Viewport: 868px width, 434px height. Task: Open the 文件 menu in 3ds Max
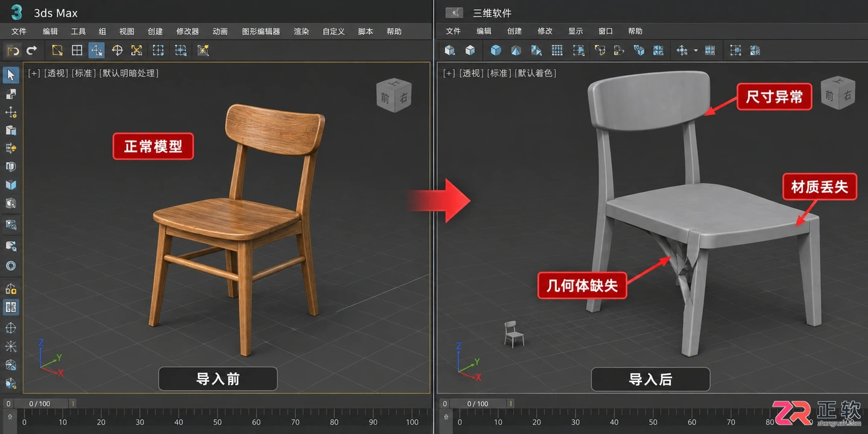click(x=19, y=31)
